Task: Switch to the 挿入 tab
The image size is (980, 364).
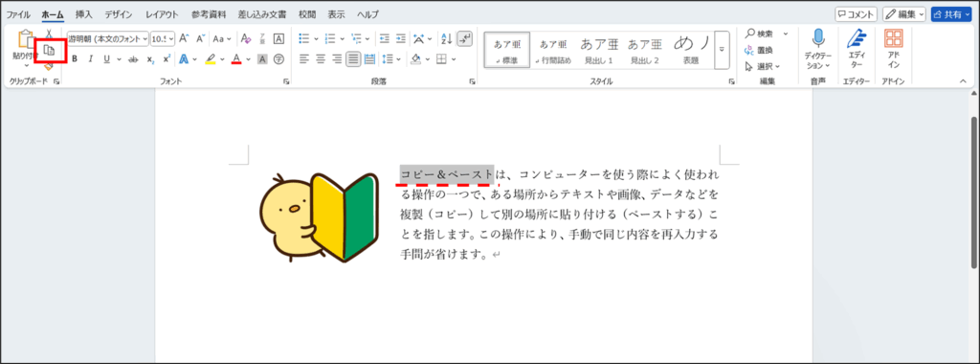Action: pos(84,14)
